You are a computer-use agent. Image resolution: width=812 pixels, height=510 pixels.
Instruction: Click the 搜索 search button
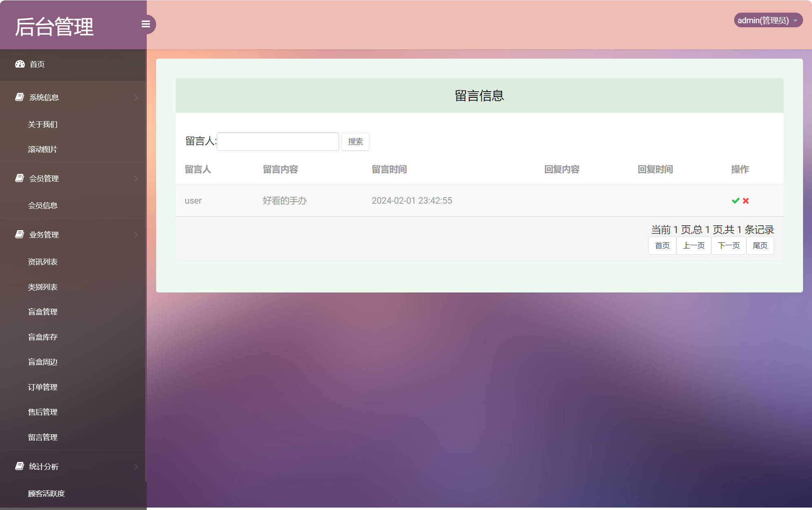pos(355,141)
